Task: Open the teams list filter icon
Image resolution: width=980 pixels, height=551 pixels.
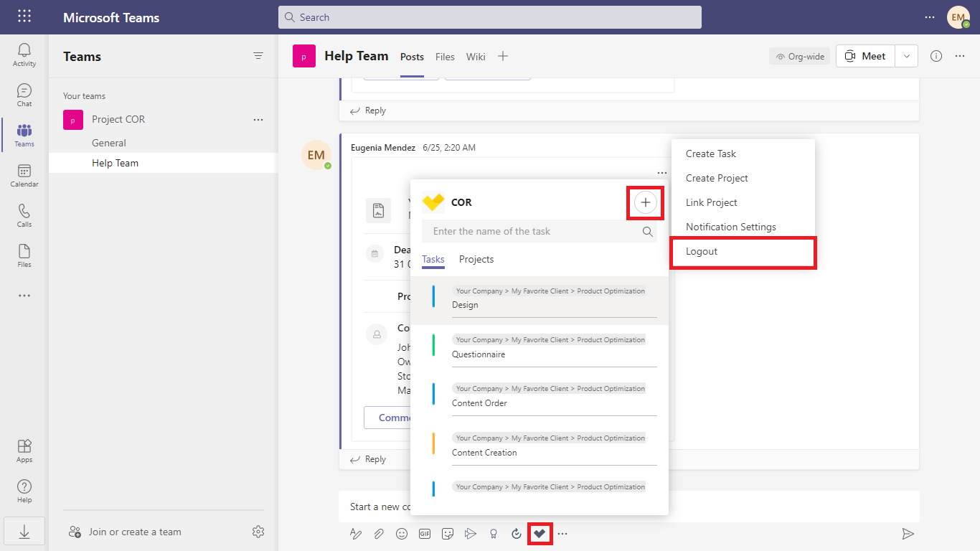Action: (258, 56)
